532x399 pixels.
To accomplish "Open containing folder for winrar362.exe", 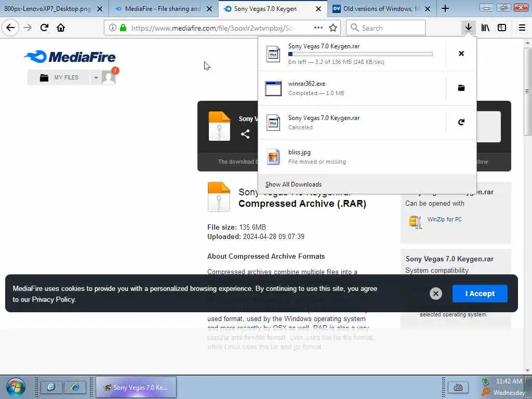I will (461, 88).
